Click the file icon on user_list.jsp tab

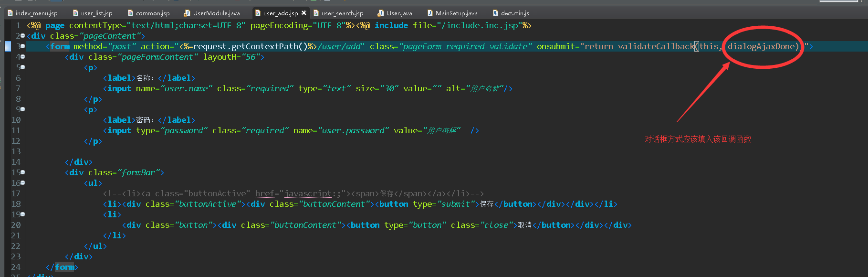coord(75,13)
